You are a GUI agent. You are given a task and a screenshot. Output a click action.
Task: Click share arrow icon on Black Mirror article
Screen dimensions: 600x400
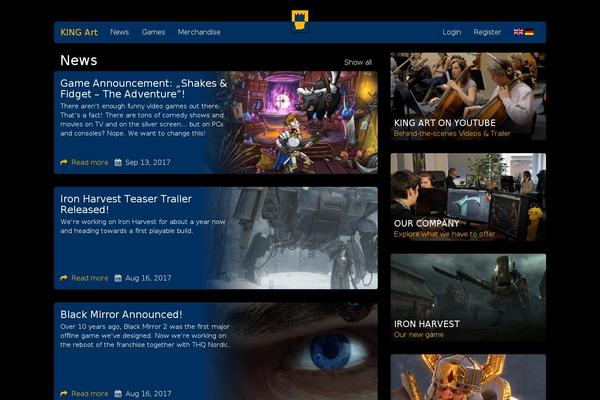[x=64, y=393]
